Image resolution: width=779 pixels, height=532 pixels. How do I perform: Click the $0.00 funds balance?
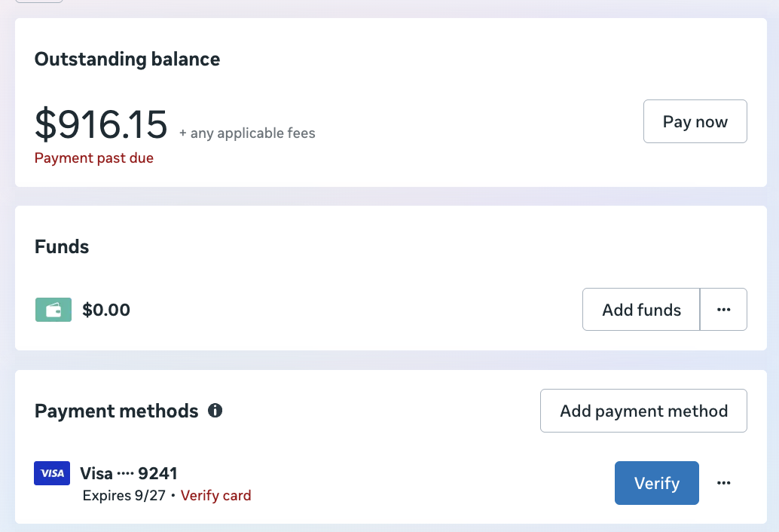click(105, 310)
